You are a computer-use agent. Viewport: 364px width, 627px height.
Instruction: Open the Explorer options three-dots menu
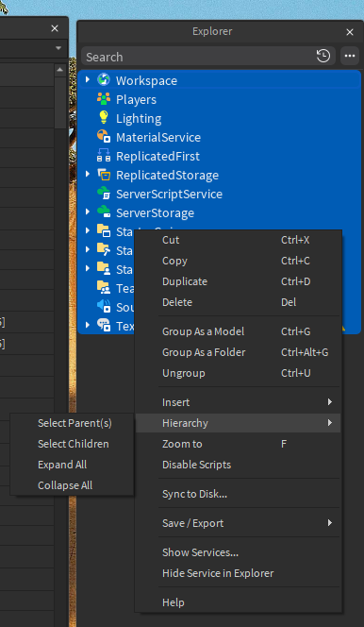tap(350, 56)
